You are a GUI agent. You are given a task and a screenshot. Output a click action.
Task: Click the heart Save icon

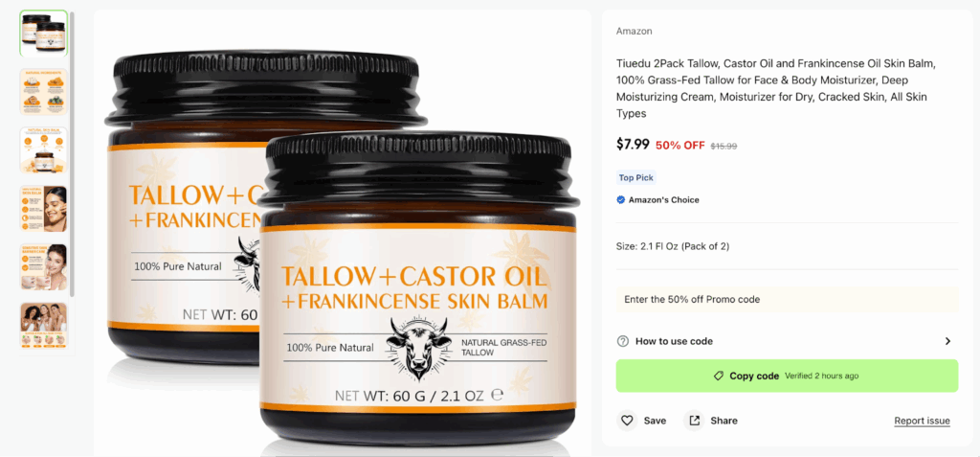point(627,421)
